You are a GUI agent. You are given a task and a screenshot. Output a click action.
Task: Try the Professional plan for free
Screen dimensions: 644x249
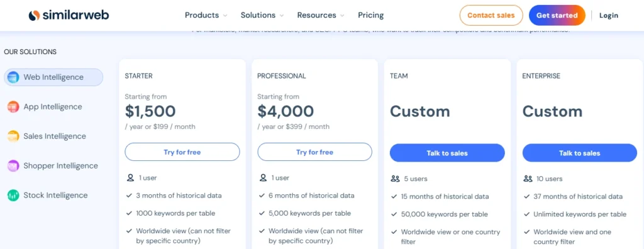pos(314,152)
